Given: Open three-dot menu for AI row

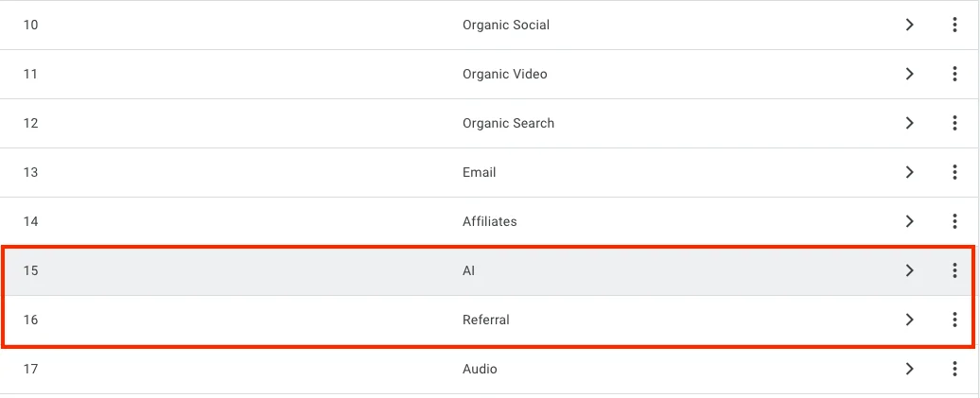Looking at the screenshot, I should coord(954,270).
